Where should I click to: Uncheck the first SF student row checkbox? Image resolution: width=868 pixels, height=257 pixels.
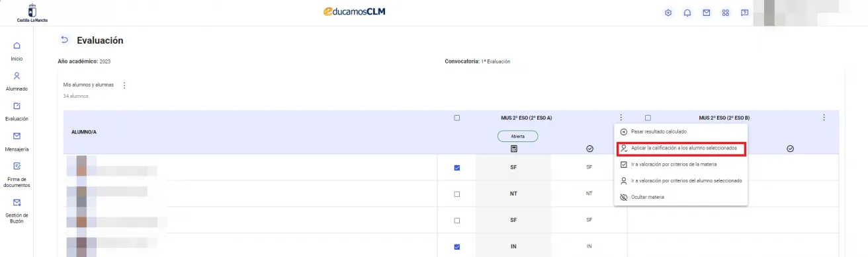(x=456, y=168)
